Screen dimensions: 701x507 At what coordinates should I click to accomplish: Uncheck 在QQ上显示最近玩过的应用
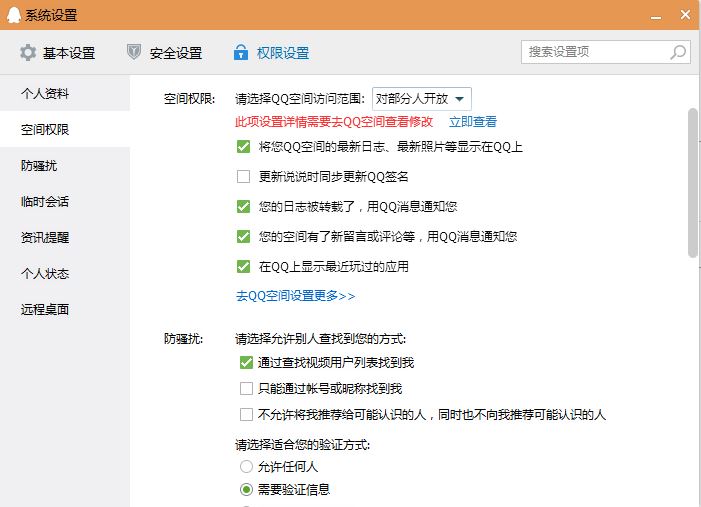(243, 266)
